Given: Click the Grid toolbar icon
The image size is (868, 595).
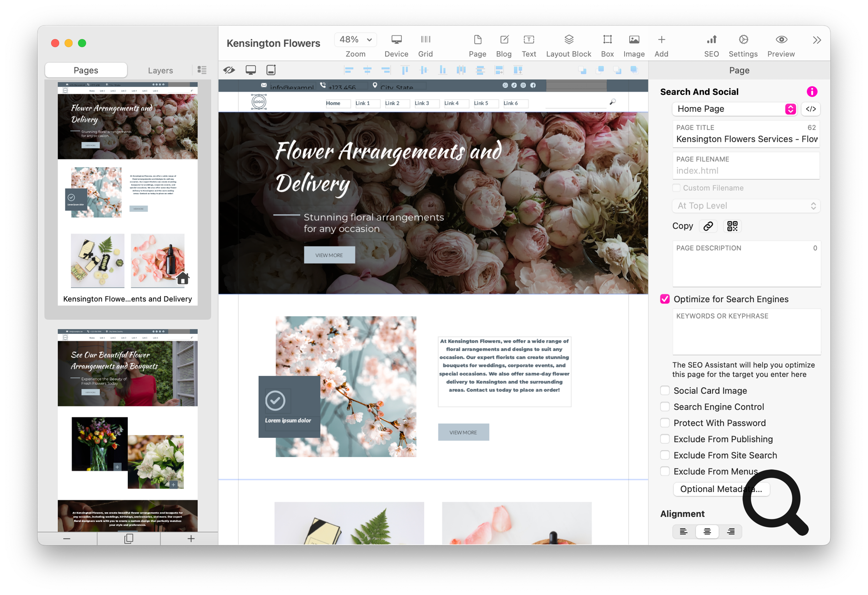Looking at the screenshot, I should coord(425,40).
